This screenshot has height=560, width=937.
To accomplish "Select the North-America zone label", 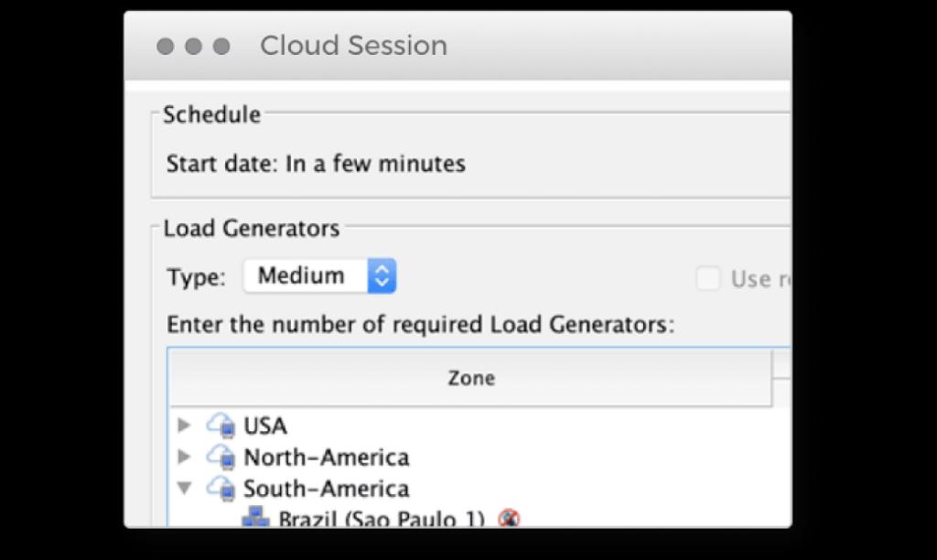I will coord(326,458).
